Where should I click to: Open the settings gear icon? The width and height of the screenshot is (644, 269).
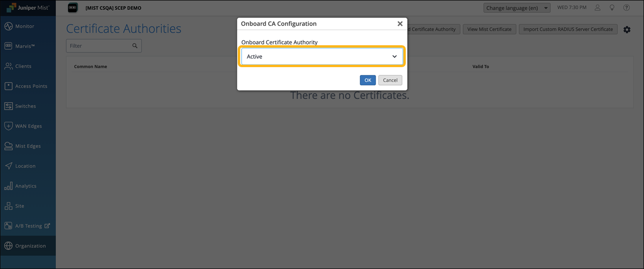[627, 30]
